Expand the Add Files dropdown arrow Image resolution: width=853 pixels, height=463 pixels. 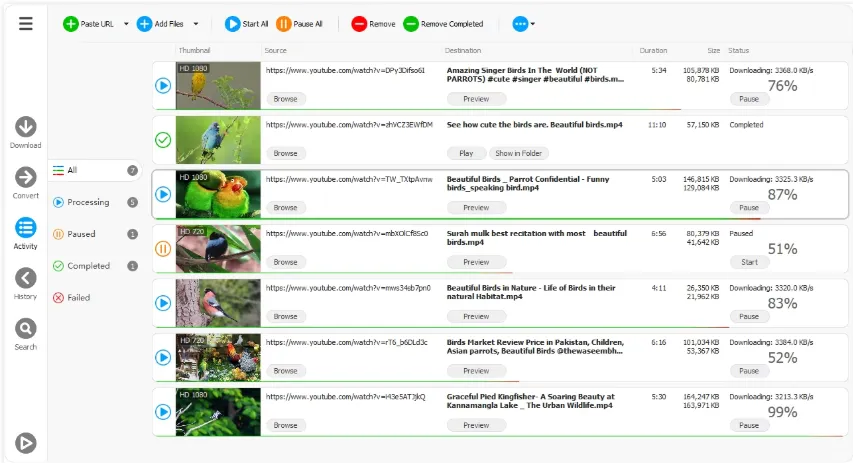click(196, 24)
